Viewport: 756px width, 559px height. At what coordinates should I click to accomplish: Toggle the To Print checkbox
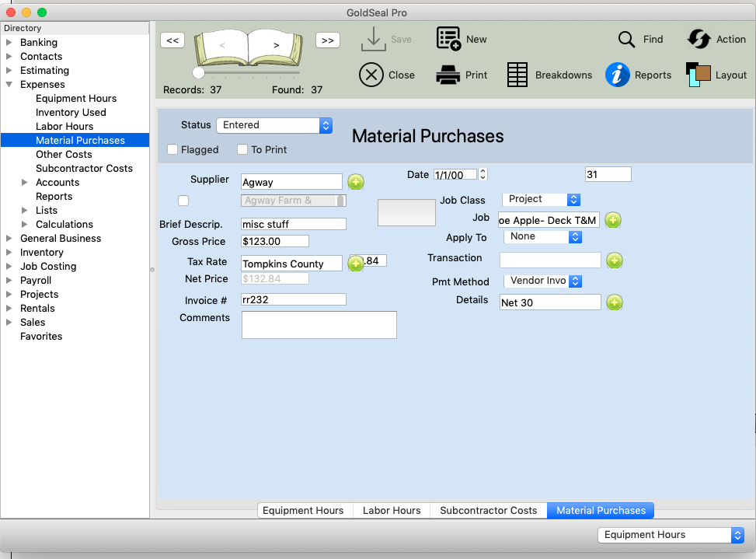[242, 149]
